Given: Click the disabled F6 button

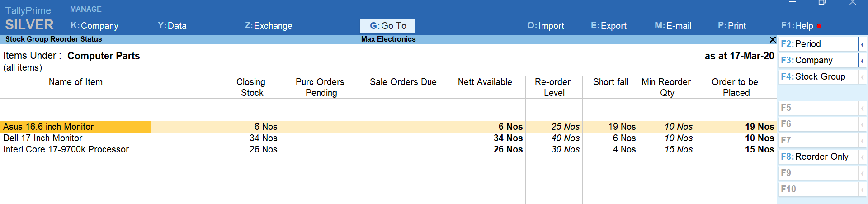Looking at the screenshot, I should [818, 124].
